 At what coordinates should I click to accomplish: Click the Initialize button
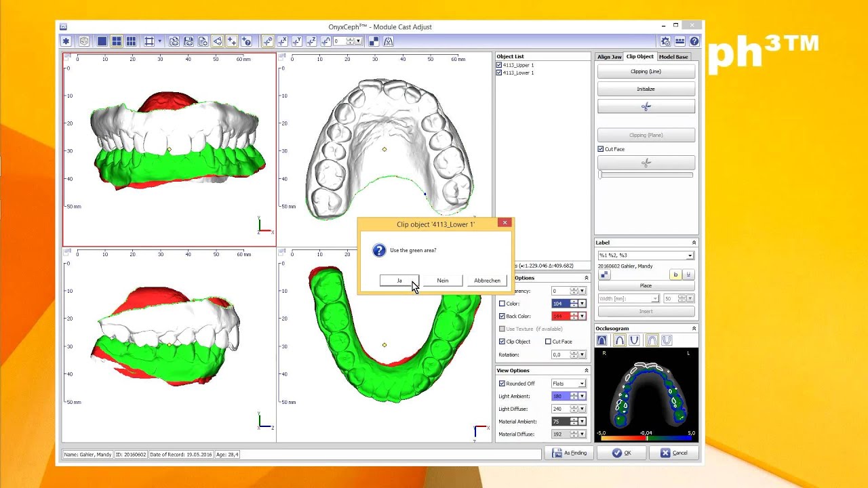(x=646, y=89)
